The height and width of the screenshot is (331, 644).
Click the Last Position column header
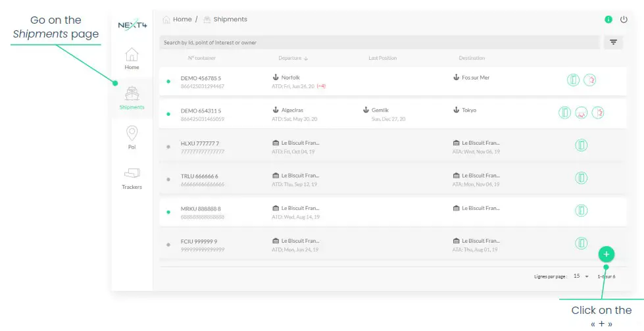pyautogui.click(x=382, y=59)
